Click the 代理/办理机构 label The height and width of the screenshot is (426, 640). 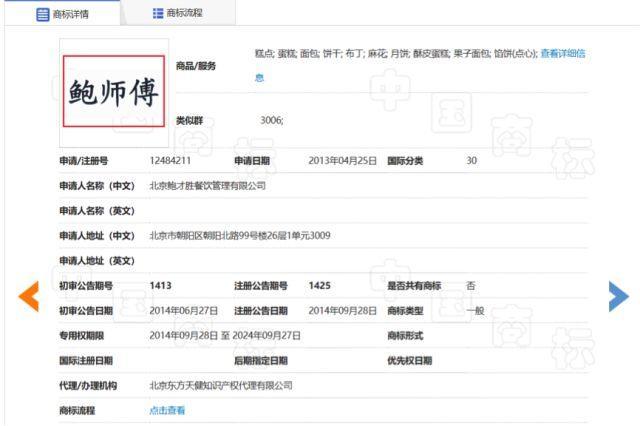point(88,386)
